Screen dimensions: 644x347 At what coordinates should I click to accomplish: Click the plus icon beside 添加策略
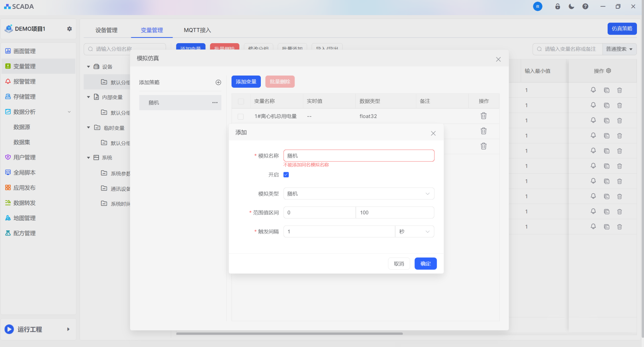pyautogui.click(x=218, y=82)
